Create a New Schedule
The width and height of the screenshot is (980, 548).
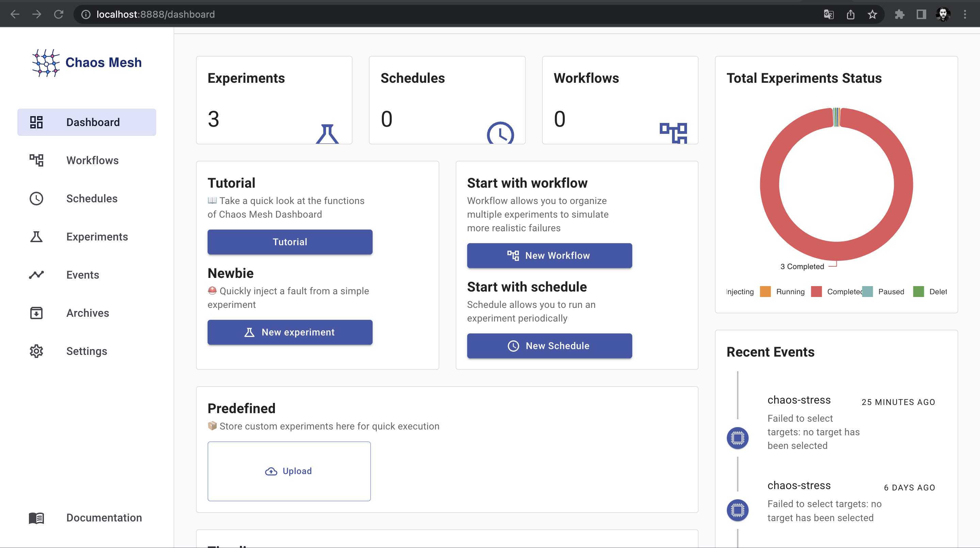coord(549,346)
